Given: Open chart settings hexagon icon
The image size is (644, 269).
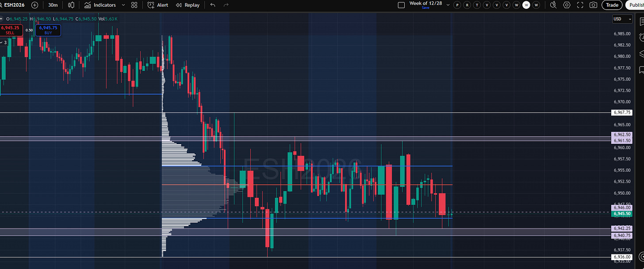Looking at the screenshot, I should (x=567, y=5).
